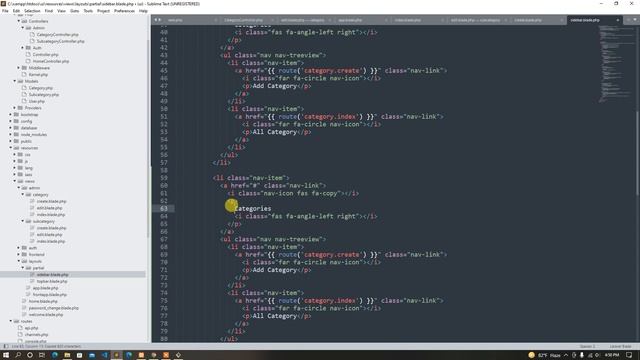The image size is (640, 360).
Task: Open the Selection menu
Action: (32, 11)
